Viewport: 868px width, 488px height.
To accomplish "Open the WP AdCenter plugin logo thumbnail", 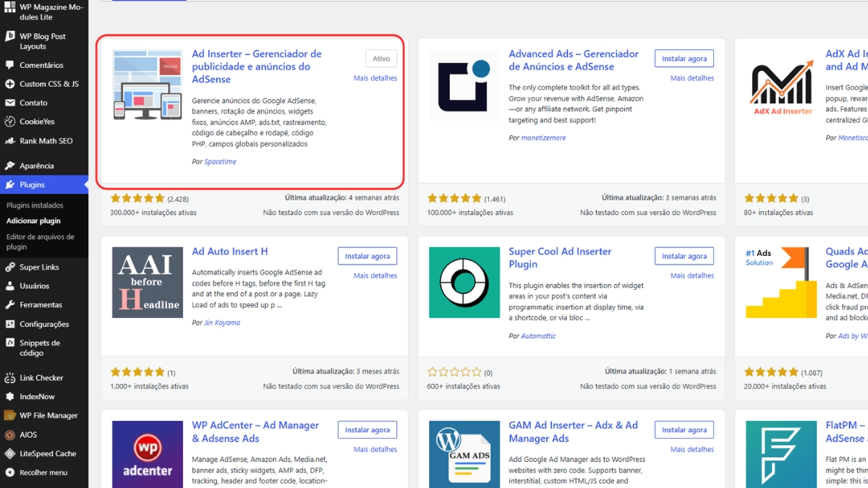I will [x=148, y=454].
